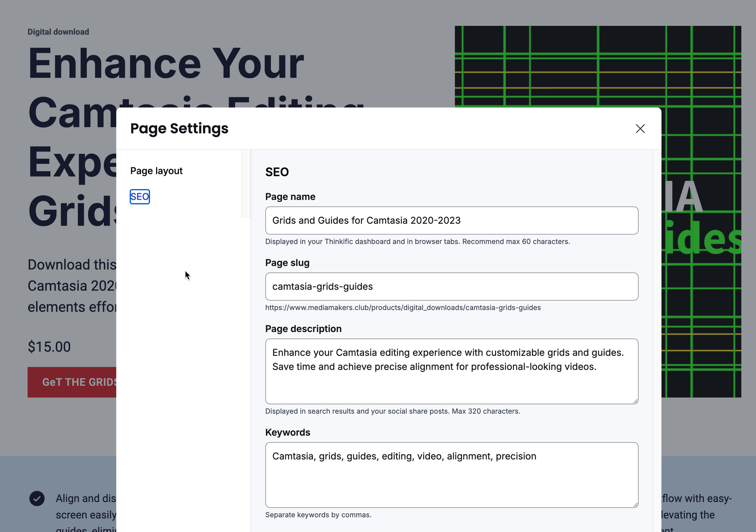Grab the Keywords textarea resize handle

[636, 505]
